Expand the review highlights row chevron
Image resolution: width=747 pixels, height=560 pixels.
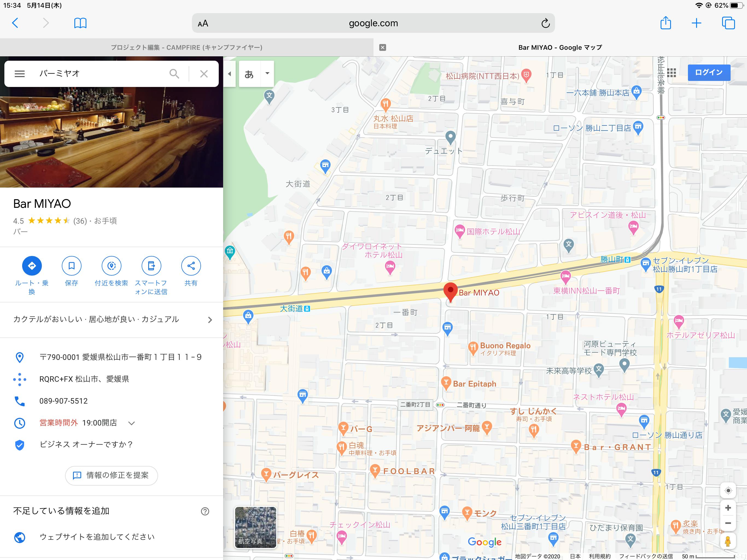[x=210, y=320]
